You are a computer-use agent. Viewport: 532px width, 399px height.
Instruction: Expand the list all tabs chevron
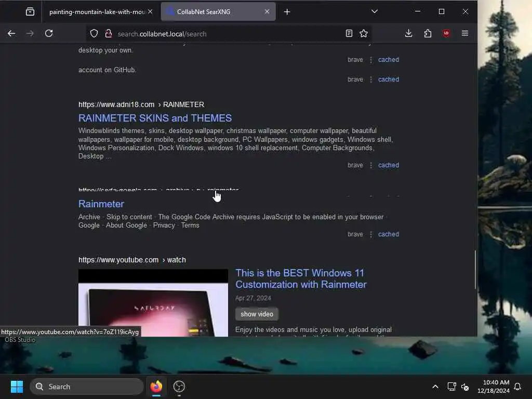374,11
